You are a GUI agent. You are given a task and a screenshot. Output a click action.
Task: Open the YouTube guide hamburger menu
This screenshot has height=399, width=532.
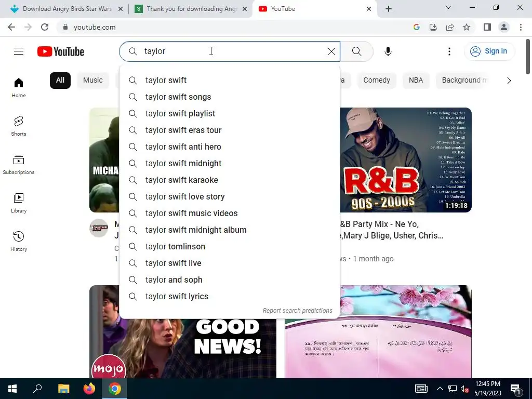(19, 51)
